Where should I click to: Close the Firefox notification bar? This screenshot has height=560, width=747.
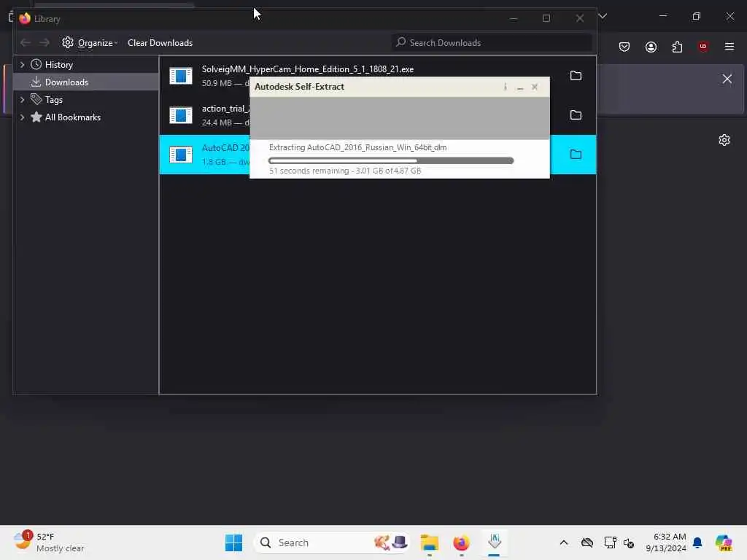click(x=727, y=79)
